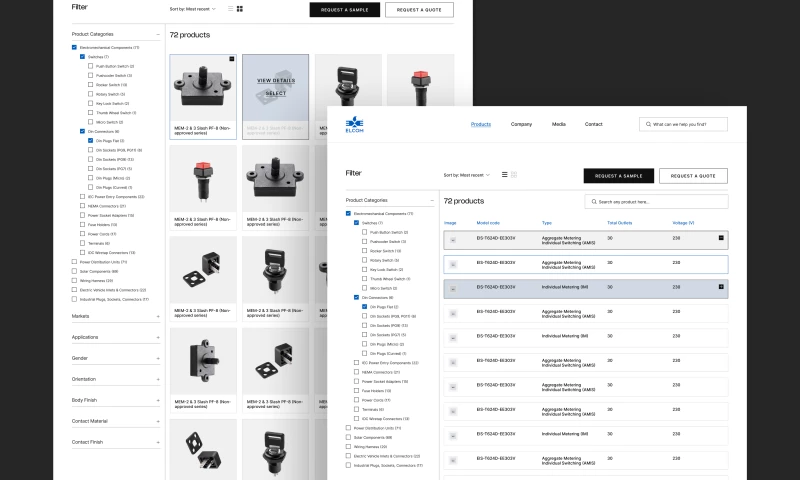The image size is (800, 480).
Task: Click list view icon in back window
Action: click(x=230, y=9)
